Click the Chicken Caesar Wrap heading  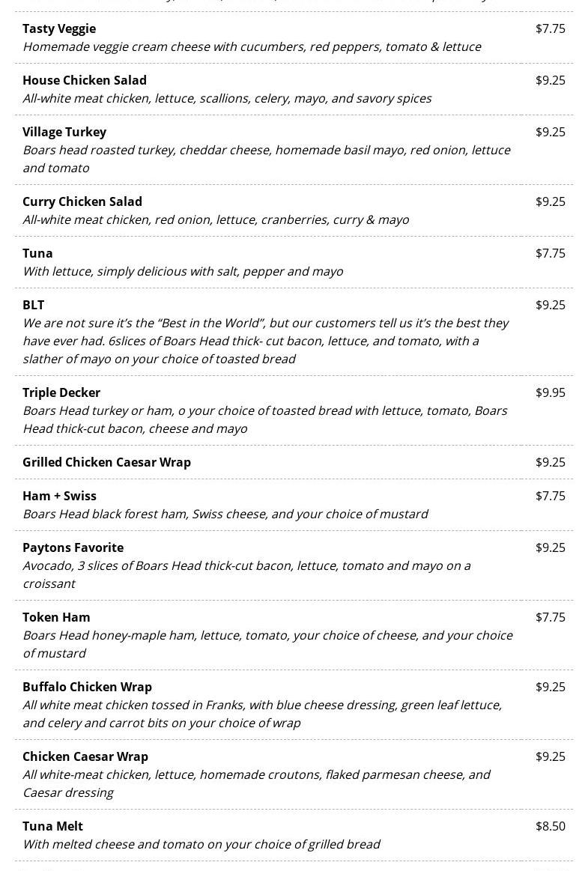85,756
